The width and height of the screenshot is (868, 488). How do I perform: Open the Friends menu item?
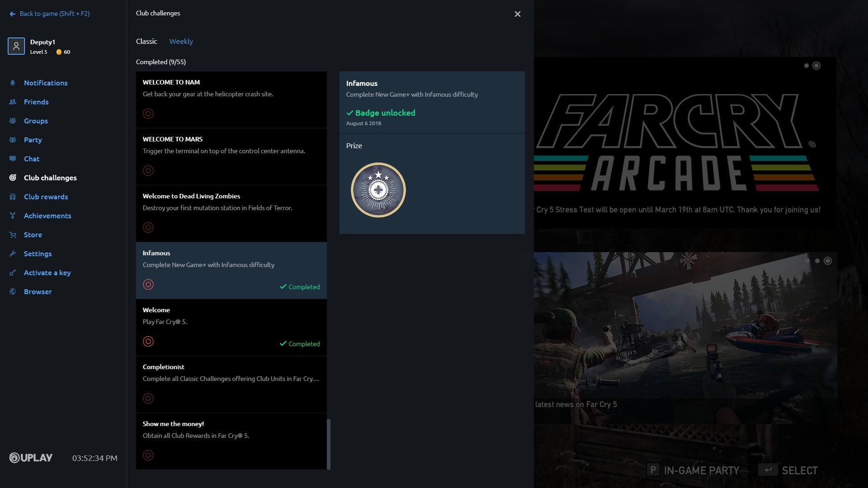point(36,102)
